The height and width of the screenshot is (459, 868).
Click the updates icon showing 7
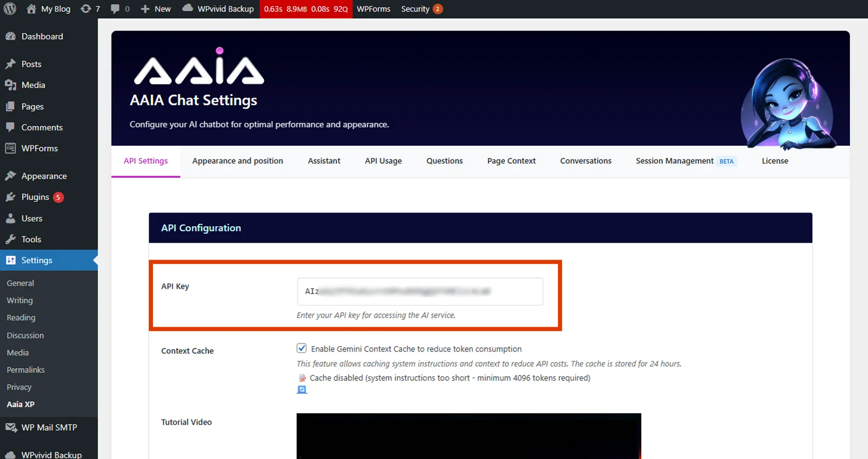(x=86, y=9)
